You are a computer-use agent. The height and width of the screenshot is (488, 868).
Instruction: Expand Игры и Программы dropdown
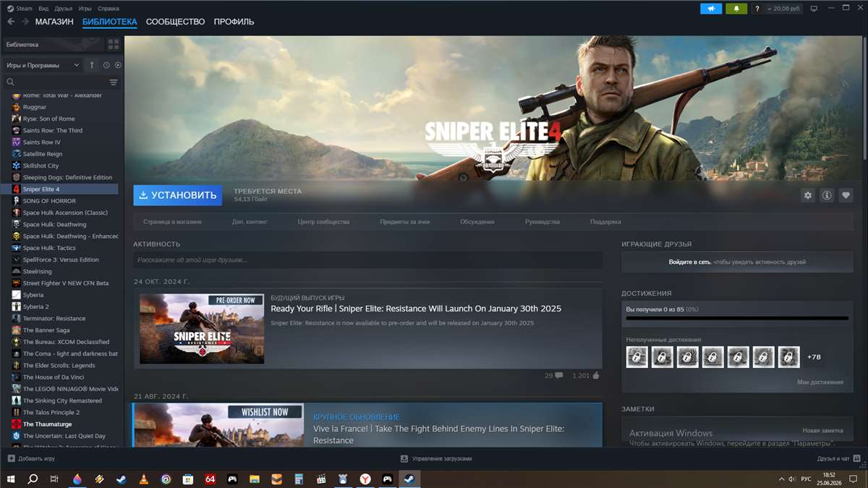click(x=42, y=65)
